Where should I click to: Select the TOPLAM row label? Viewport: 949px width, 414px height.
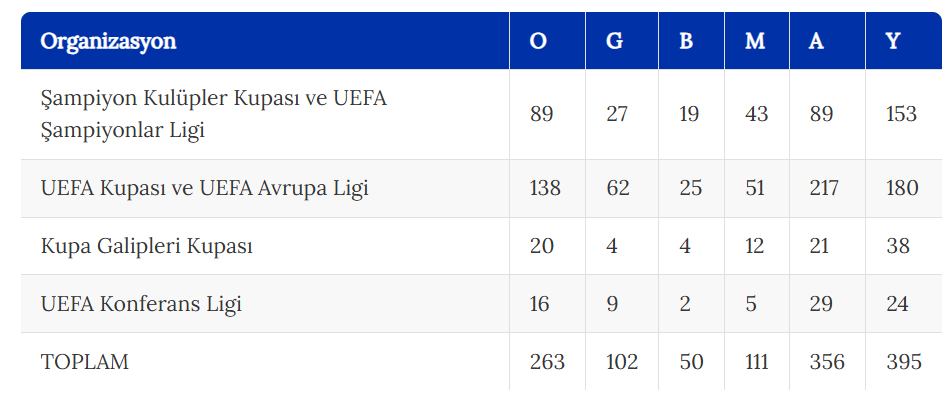point(85,362)
